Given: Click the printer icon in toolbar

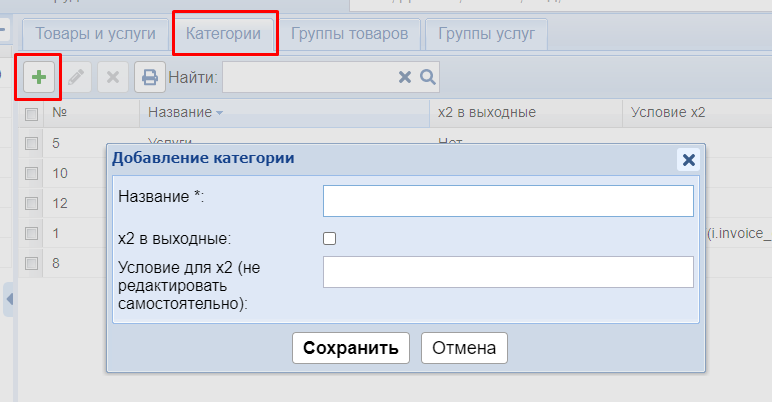Looking at the screenshot, I should tap(149, 77).
